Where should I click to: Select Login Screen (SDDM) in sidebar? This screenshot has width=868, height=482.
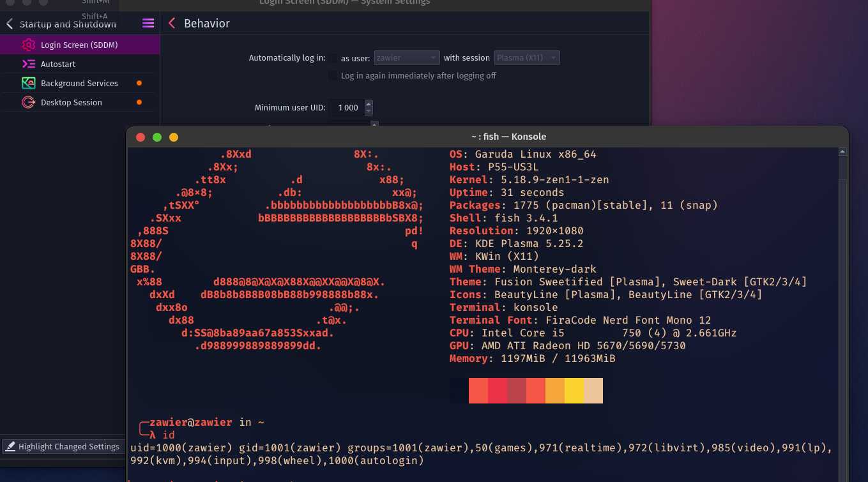point(80,45)
